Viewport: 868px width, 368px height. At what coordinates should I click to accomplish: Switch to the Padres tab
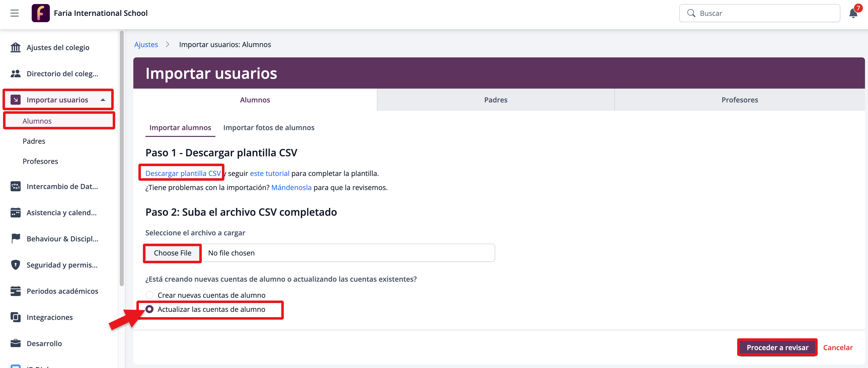tap(495, 100)
